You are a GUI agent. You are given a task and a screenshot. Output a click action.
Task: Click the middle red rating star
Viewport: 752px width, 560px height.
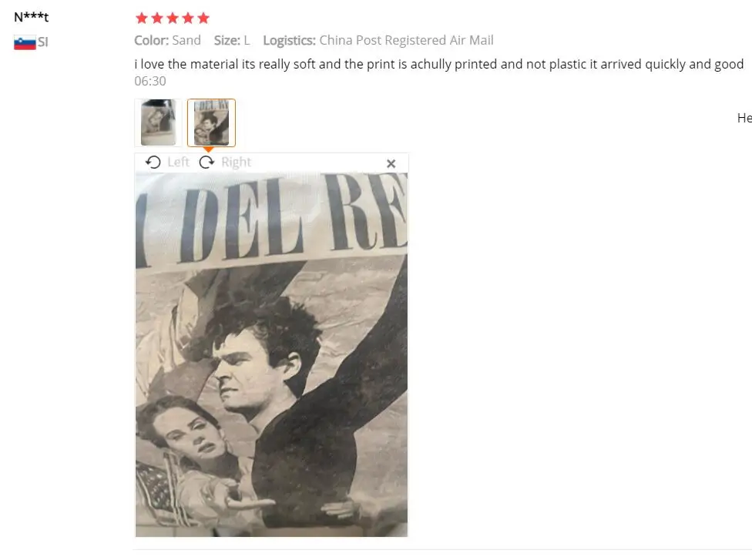173,18
